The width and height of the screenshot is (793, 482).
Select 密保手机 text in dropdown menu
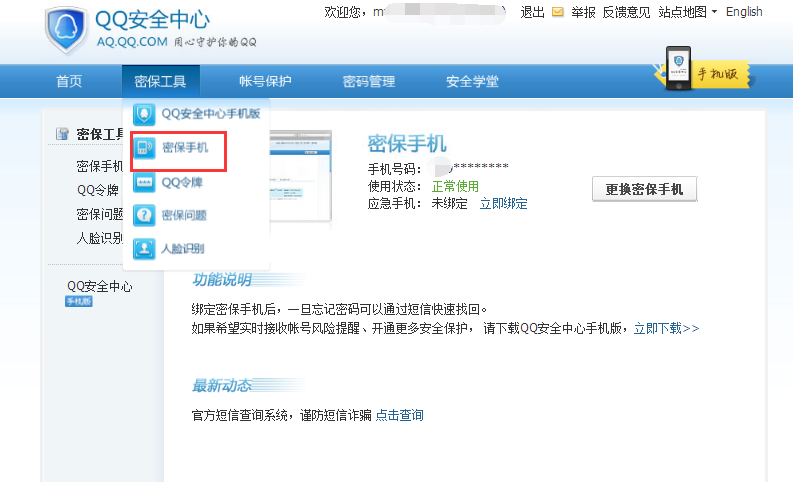click(x=185, y=148)
